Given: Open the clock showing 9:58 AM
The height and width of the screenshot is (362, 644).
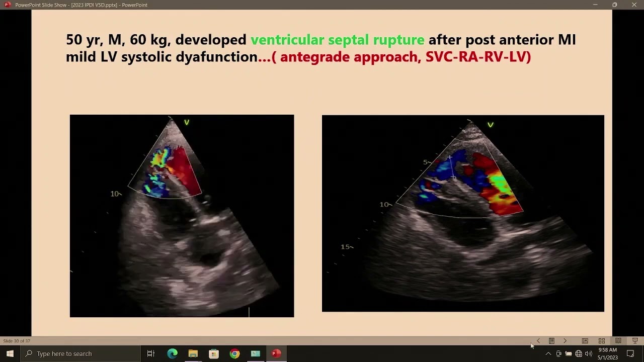Looking at the screenshot, I should tap(607, 353).
